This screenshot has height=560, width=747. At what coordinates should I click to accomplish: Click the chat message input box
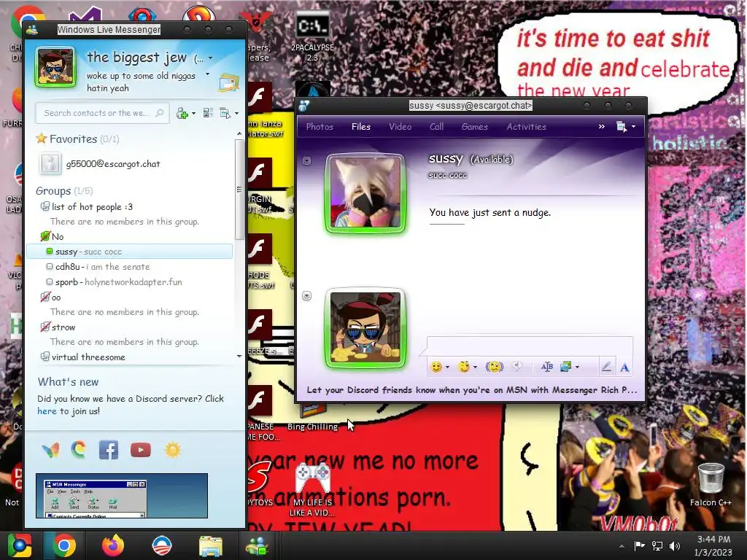coord(530,346)
